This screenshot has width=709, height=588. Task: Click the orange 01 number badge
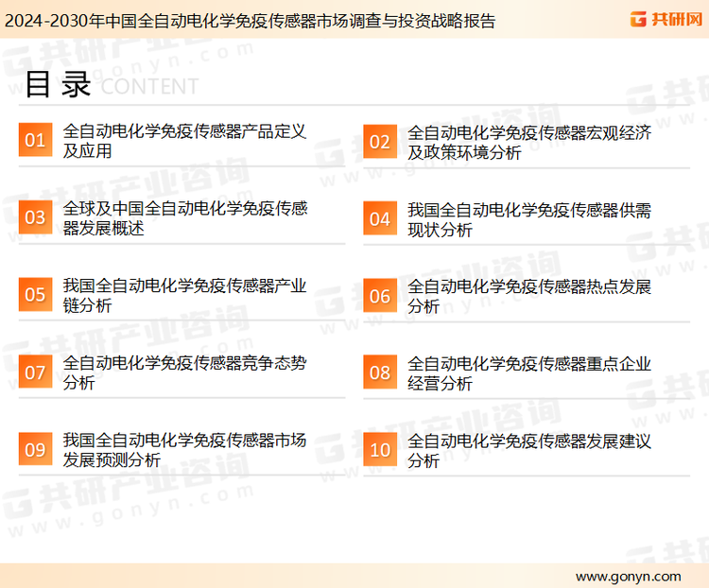coord(35,140)
